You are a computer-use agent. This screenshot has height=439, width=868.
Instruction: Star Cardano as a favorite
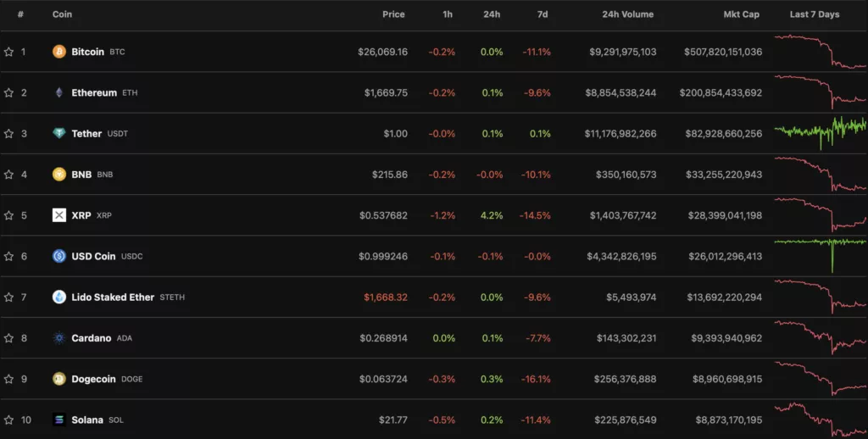point(8,338)
